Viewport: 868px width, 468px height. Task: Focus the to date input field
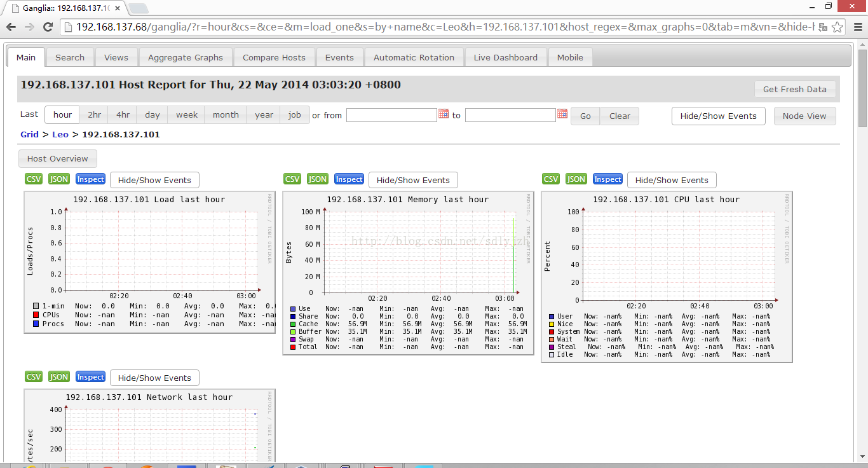510,115
